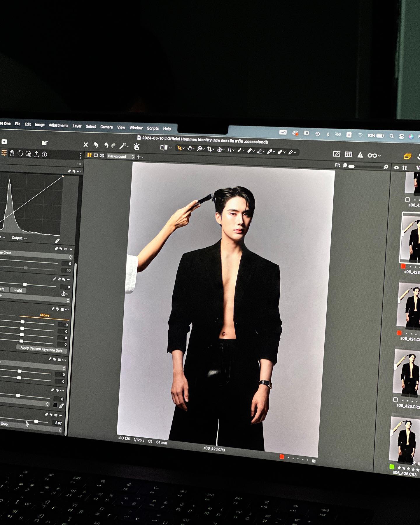Select the Zoom loupe tool
The height and width of the screenshot is (525, 420).
199,149
